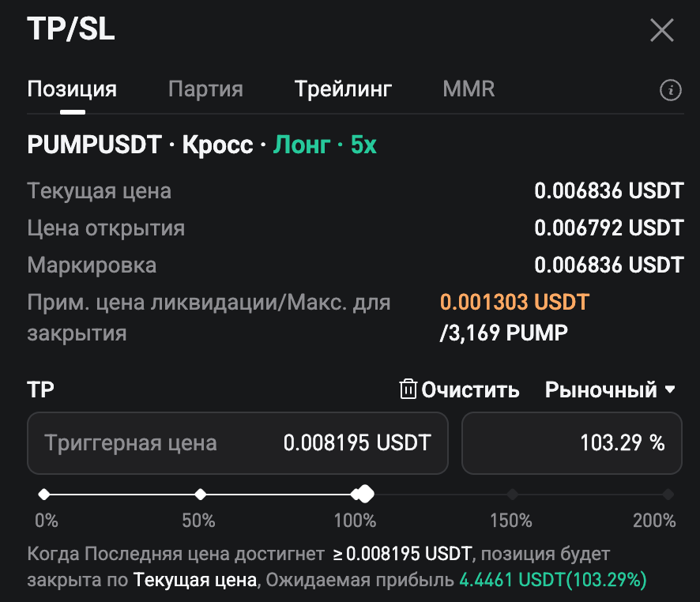This screenshot has width=700, height=602.
Task: Click the 103.29 % percentage input box
Action: coord(571,442)
